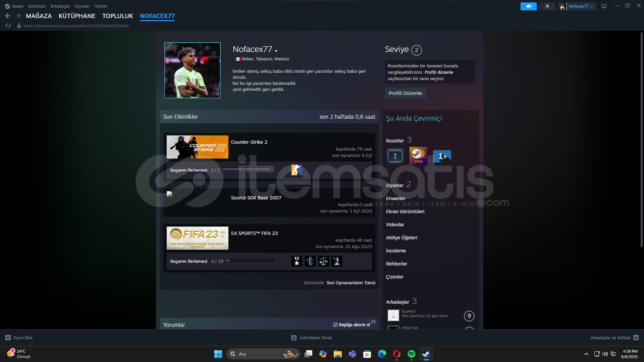Open the Profili düzenle link in badge box

pyautogui.click(x=439, y=72)
